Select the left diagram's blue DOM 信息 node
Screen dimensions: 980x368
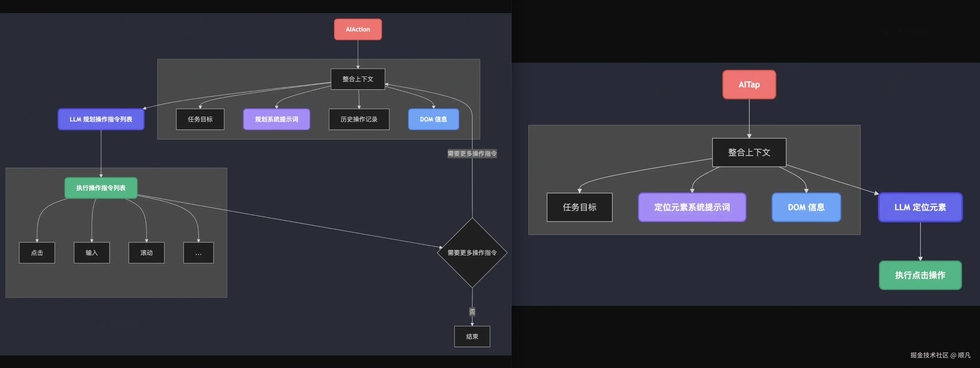point(433,119)
